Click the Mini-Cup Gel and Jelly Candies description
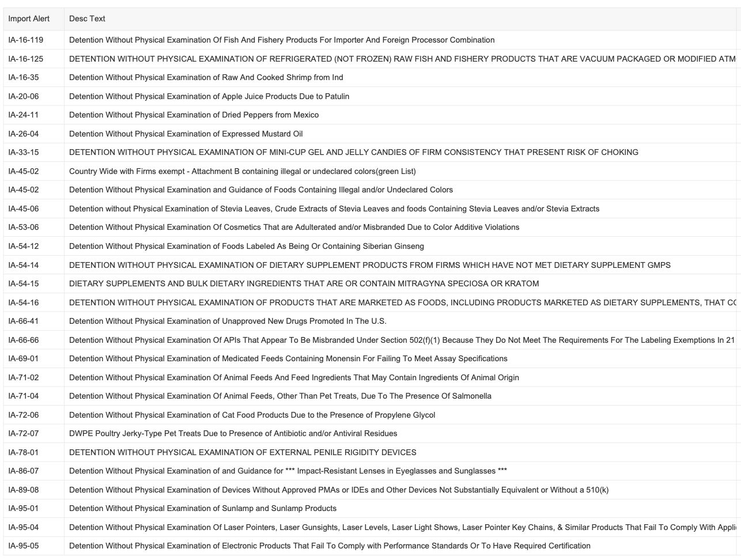741x560 pixels. [353, 152]
